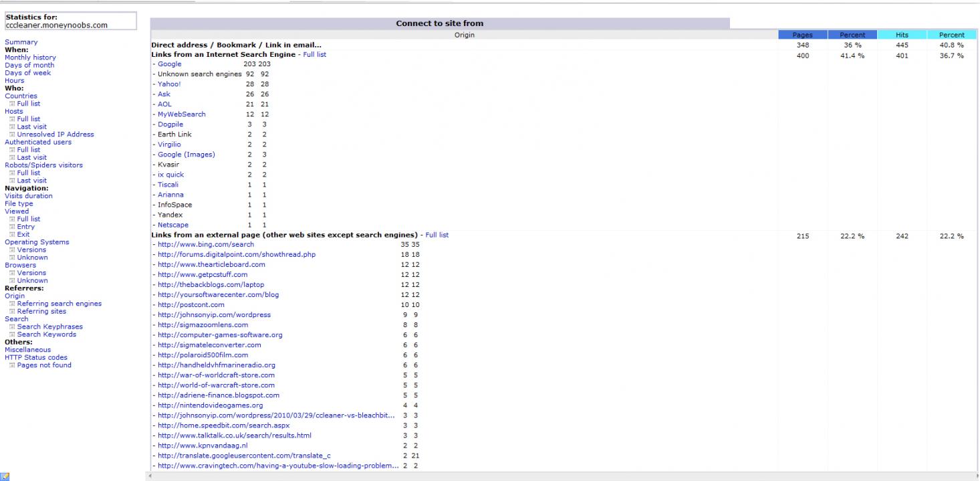Open the Viewed pages report
The height and width of the screenshot is (481, 980).
17,211
